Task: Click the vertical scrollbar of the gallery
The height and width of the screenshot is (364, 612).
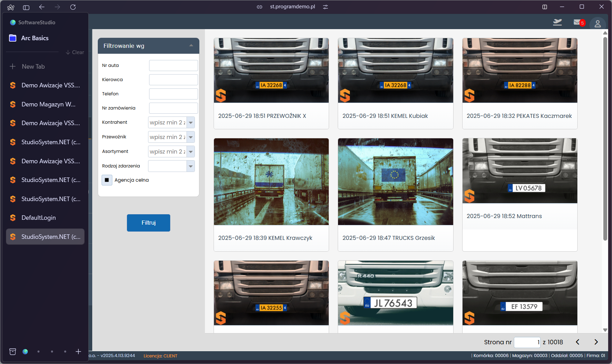Action: click(x=605, y=139)
